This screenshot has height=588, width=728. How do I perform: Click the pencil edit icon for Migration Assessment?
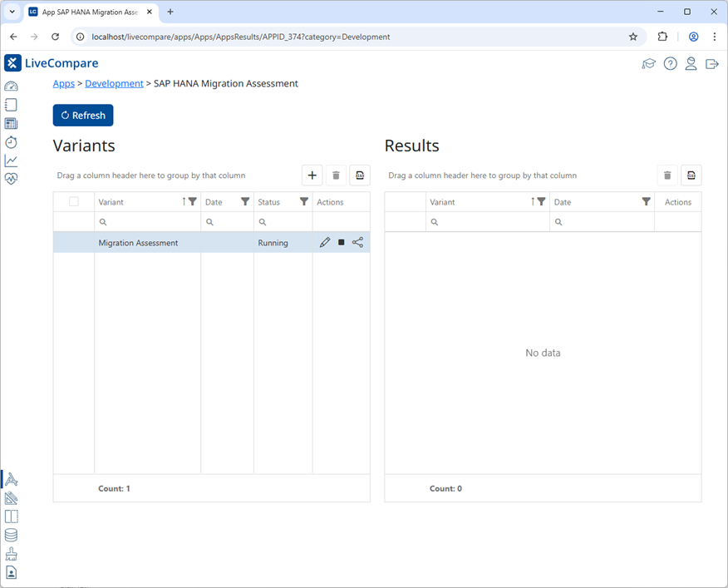[325, 243]
